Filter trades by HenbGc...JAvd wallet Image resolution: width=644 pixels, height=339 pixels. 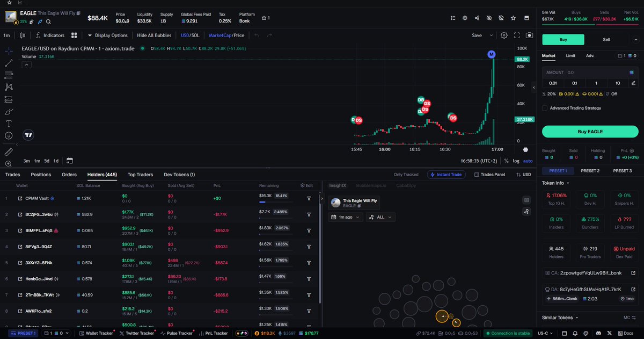tap(309, 279)
